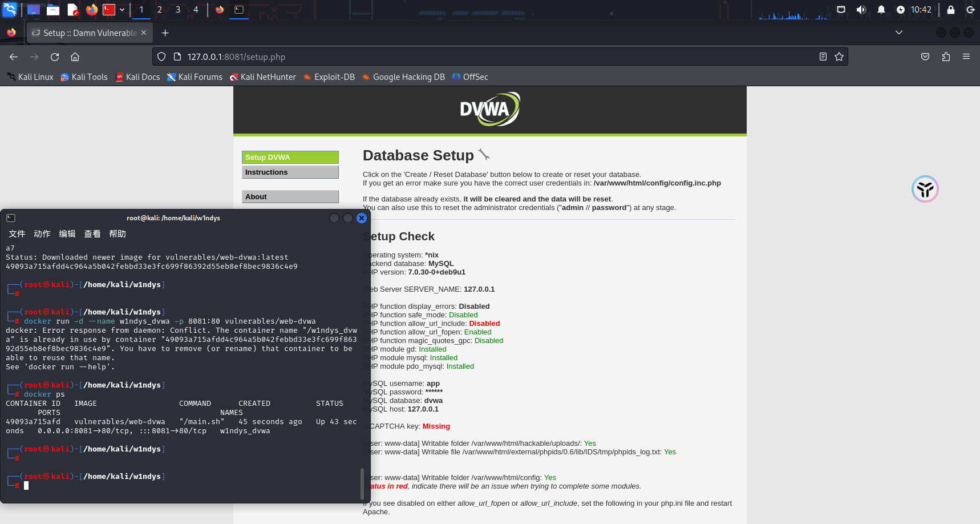Click the terminal vertical scrollbar
980x524 pixels.
coord(362,483)
